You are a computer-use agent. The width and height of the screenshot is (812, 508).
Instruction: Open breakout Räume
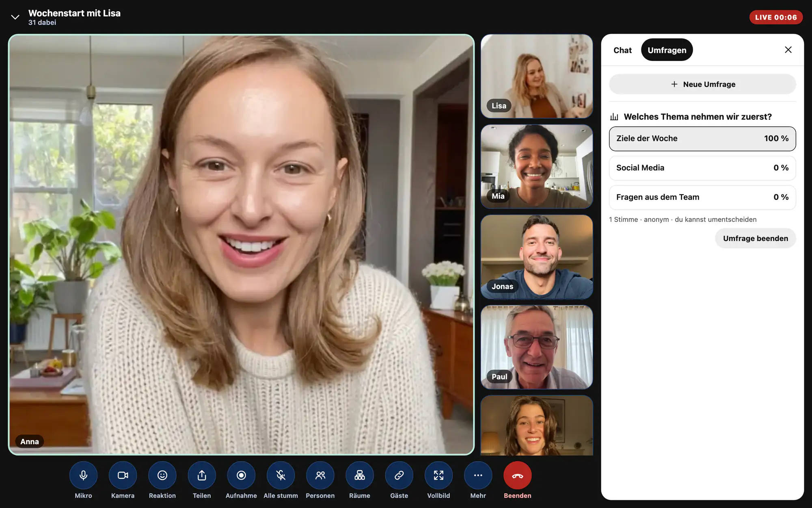[360, 475]
